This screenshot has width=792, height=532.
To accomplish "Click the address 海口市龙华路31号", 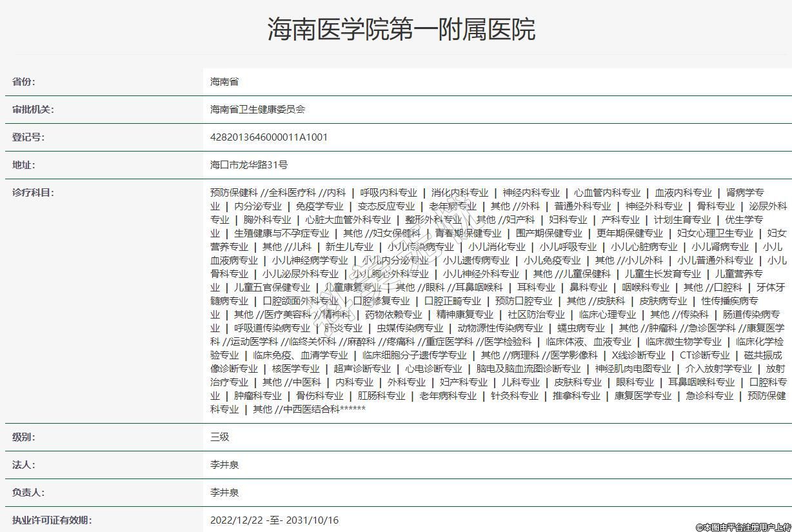I will coord(249,165).
